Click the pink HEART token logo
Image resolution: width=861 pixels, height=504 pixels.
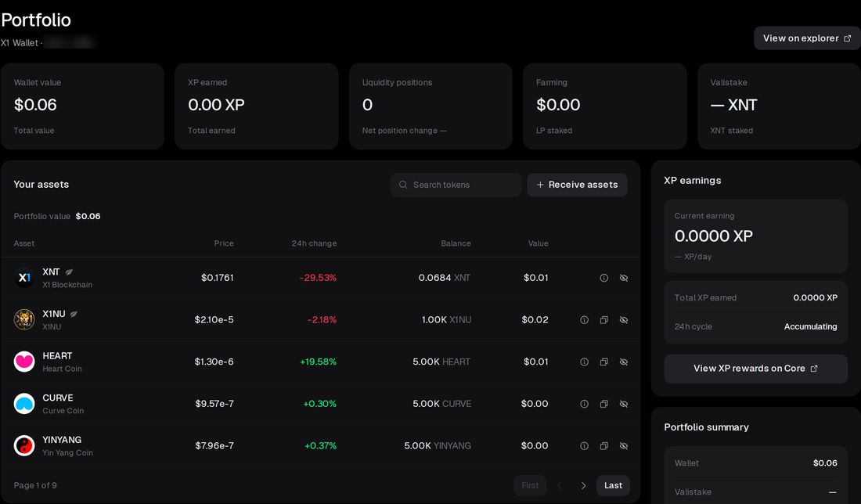tap(24, 362)
